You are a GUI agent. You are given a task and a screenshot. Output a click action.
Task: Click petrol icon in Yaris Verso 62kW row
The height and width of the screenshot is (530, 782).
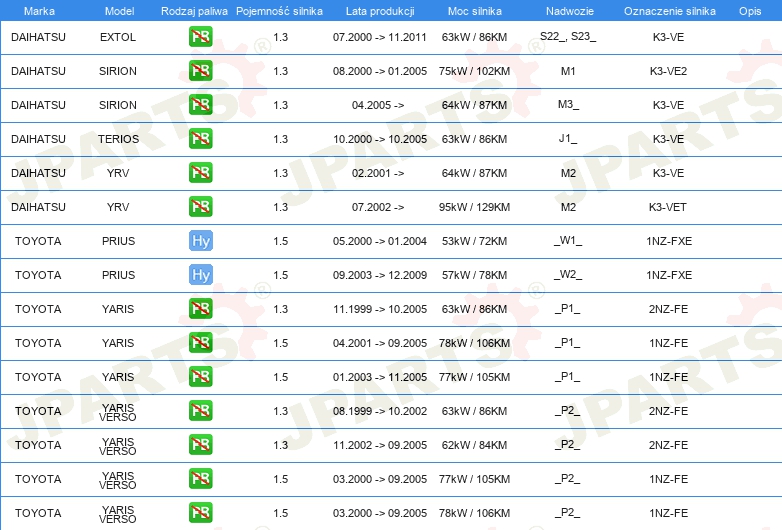(x=200, y=445)
